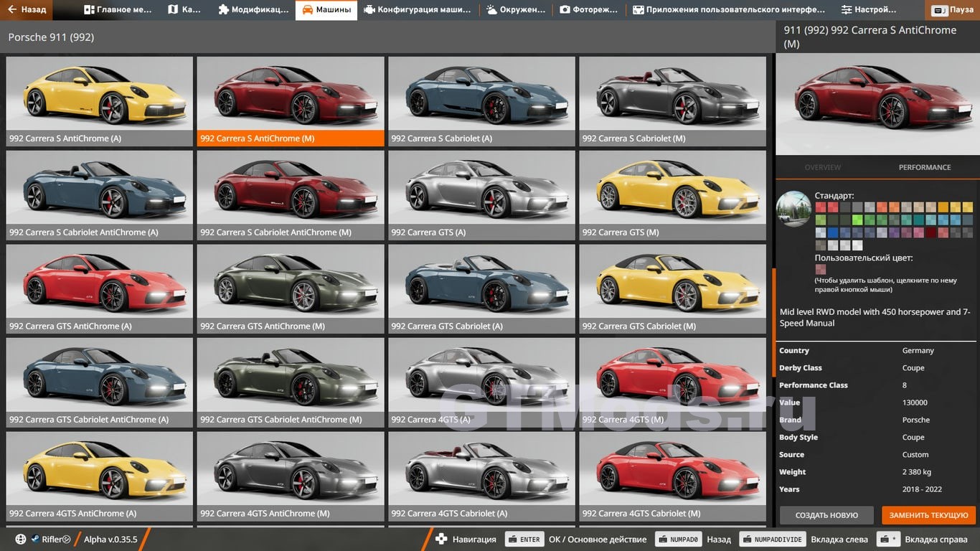This screenshot has height=551, width=980.
Task: Choose 992 Carrera S Cabriolet AntiChrome (M)
Action: [291, 195]
